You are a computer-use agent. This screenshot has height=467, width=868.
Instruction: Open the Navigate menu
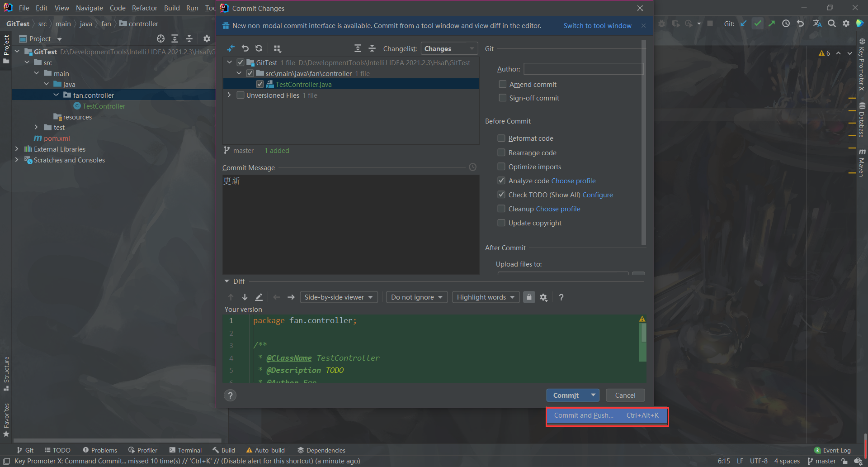(x=89, y=8)
